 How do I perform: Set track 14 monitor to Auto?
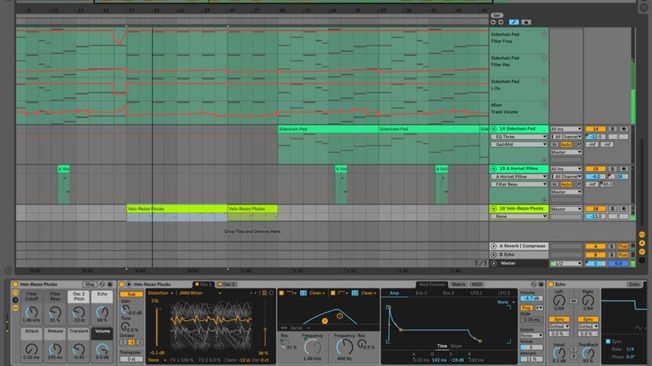566,145
